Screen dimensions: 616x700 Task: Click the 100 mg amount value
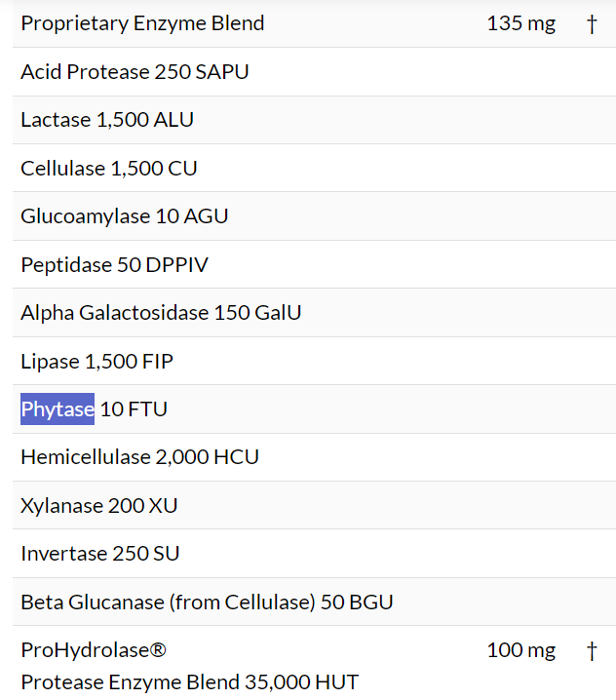coord(520,650)
